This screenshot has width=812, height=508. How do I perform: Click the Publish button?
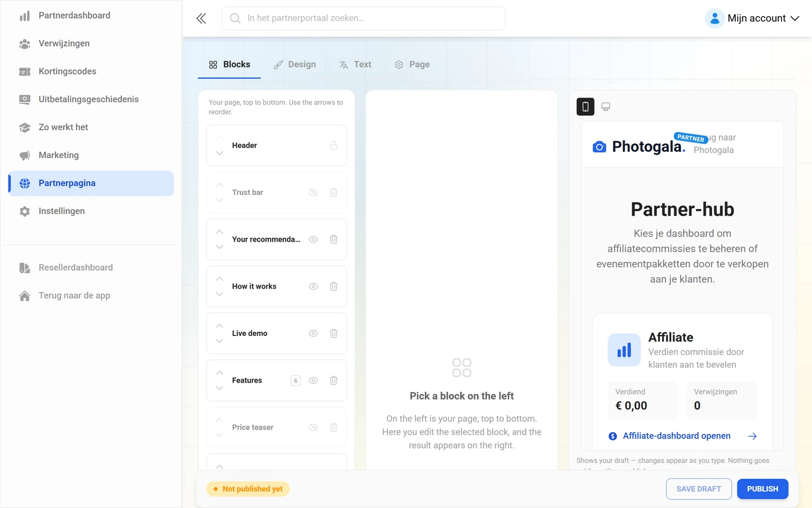tap(762, 489)
